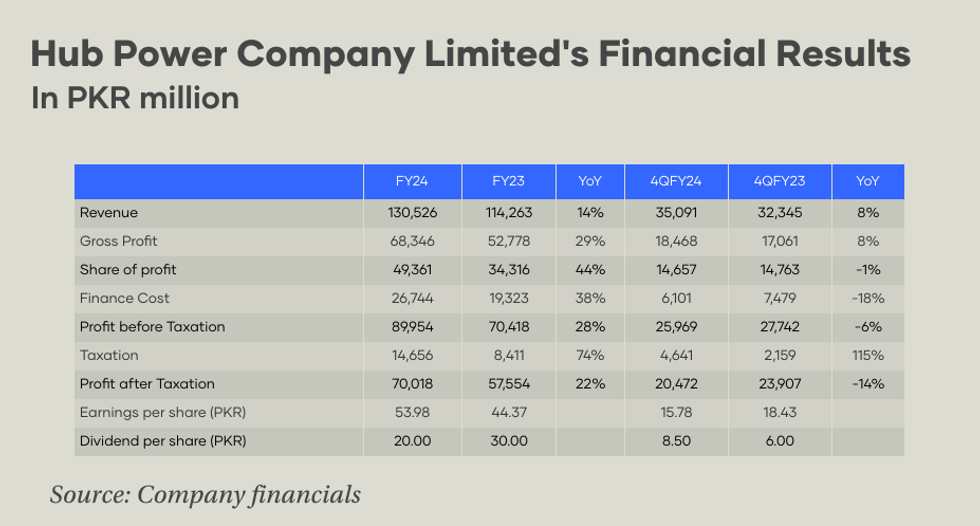Select the Profit after Taxation label
The height and width of the screenshot is (526, 980).
pos(146,384)
